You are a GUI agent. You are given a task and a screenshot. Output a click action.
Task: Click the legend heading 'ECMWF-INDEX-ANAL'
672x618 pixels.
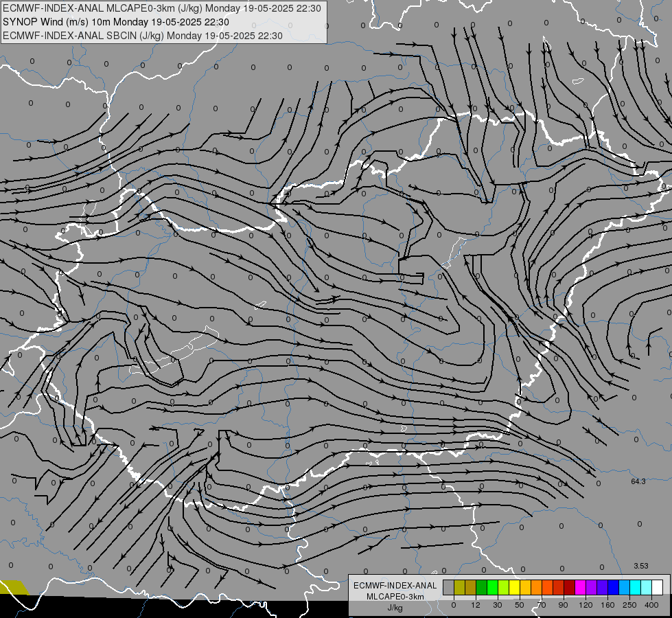(x=395, y=586)
